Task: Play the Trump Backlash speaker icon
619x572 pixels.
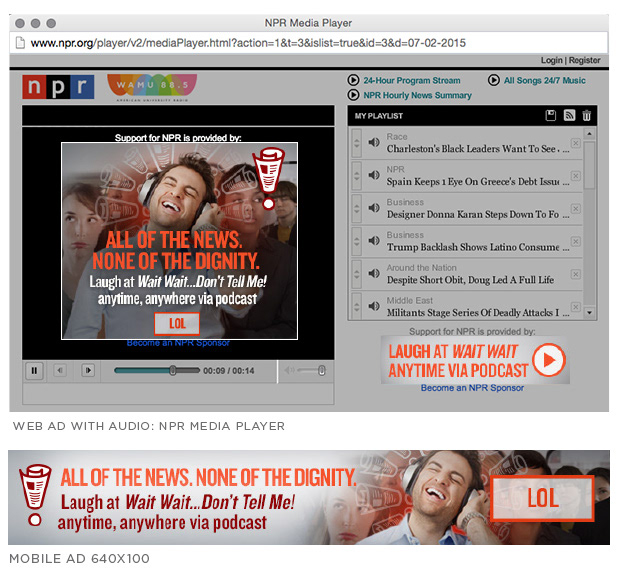Action: point(373,240)
